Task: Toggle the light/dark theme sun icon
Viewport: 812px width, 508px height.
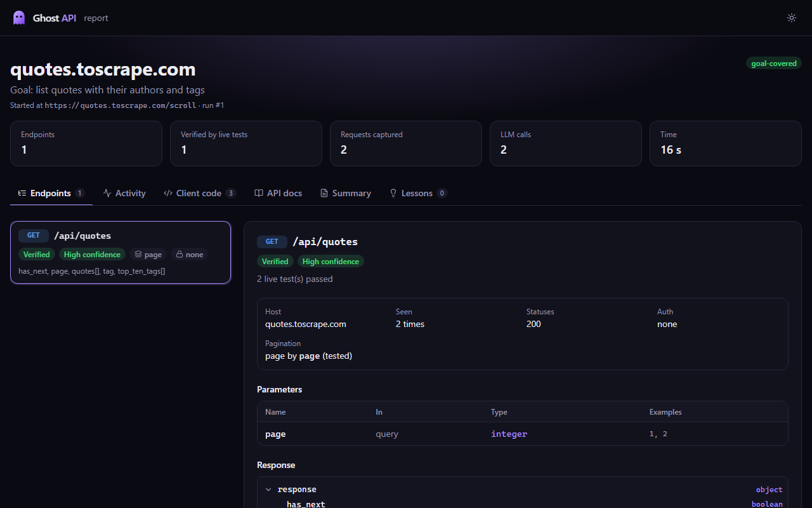Action: tap(792, 18)
